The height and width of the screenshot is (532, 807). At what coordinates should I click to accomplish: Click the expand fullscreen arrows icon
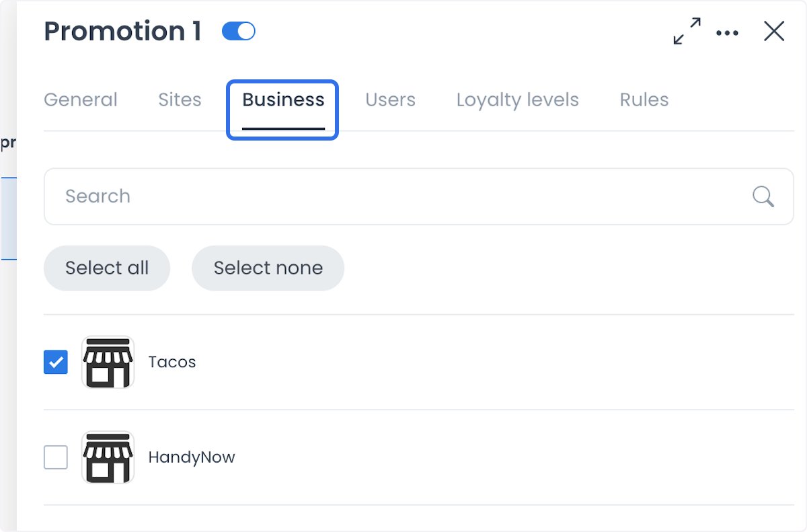[x=687, y=31]
